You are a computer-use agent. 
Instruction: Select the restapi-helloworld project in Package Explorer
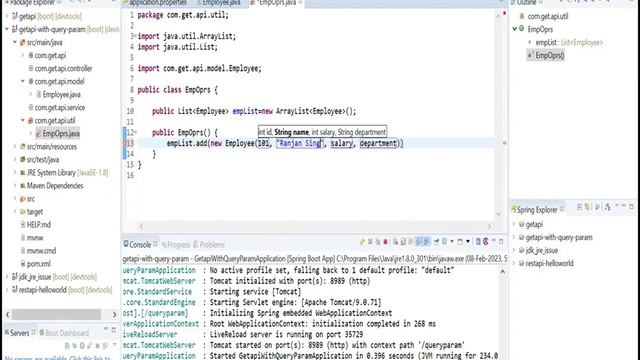coord(42,290)
